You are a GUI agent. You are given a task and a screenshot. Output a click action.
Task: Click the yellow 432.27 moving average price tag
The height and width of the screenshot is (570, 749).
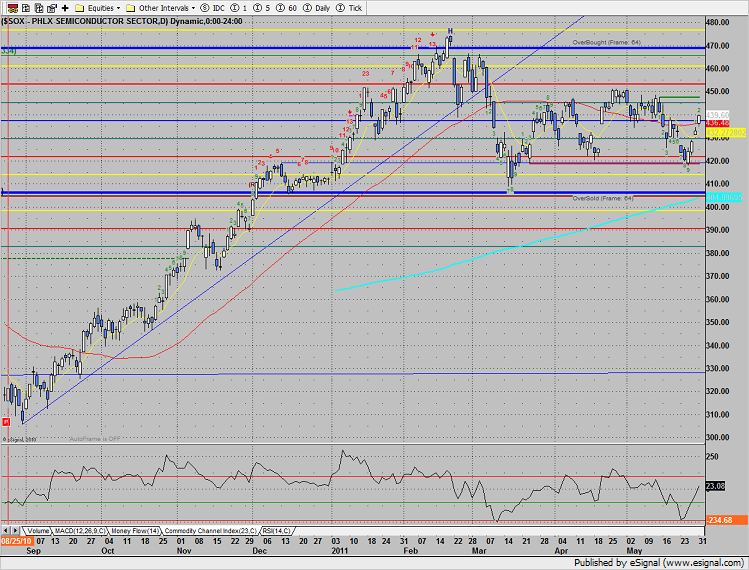pos(726,132)
